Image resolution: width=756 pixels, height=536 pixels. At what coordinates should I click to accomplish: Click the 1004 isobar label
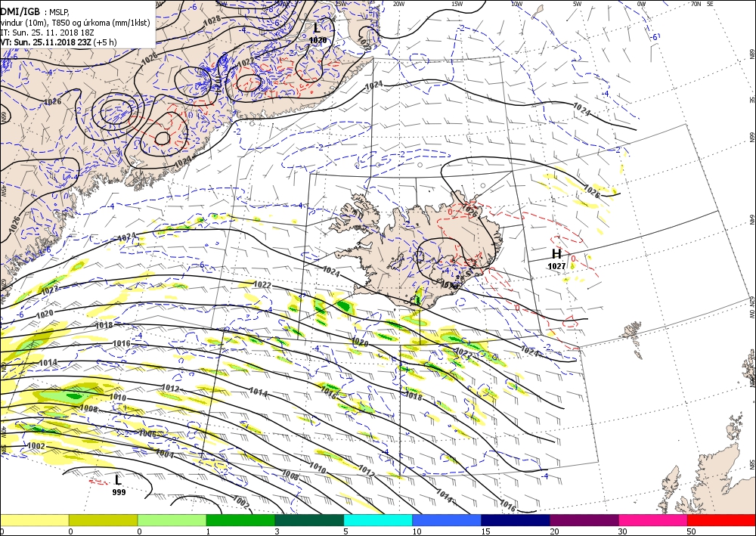[x=165, y=454]
